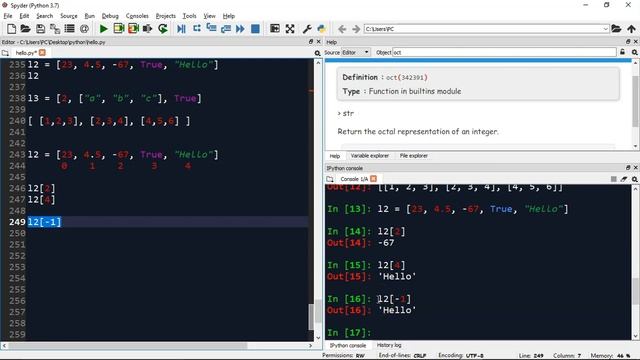Click the Object input field containing oct
Screen dimensions: 640x360
coord(504,52)
